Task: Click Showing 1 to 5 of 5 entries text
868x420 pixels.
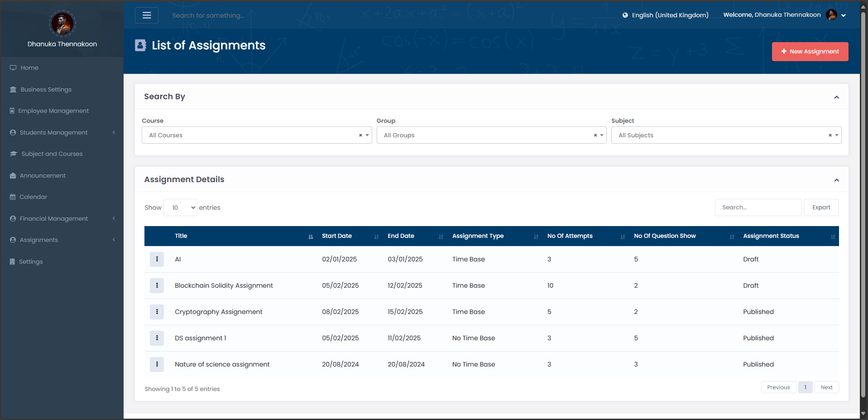Action: pos(182,389)
